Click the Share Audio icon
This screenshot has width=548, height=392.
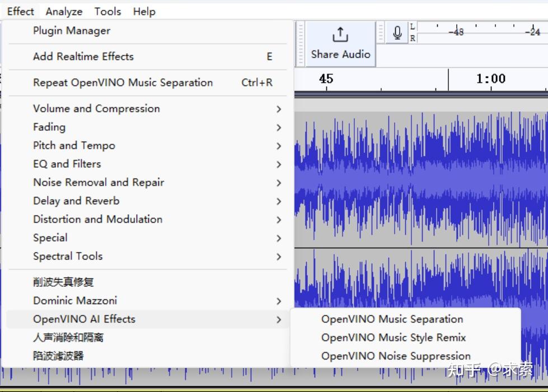tap(339, 34)
